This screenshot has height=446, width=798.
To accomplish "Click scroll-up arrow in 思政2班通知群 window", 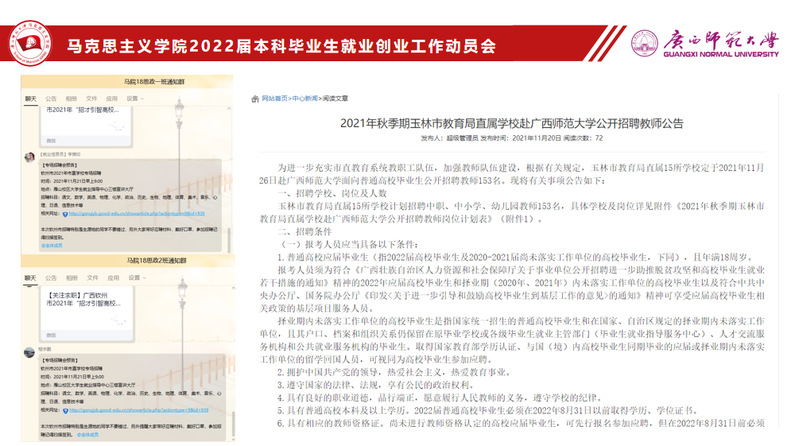I will [233, 288].
